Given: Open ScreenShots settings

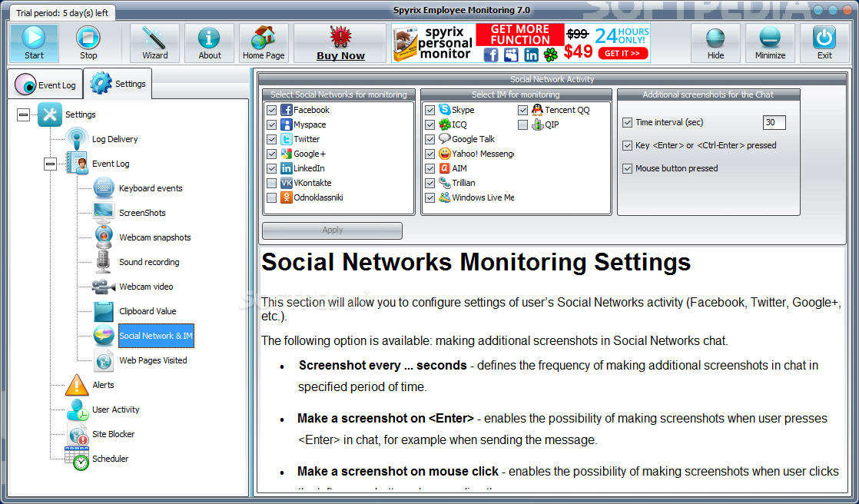Looking at the screenshot, I should [x=142, y=213].
